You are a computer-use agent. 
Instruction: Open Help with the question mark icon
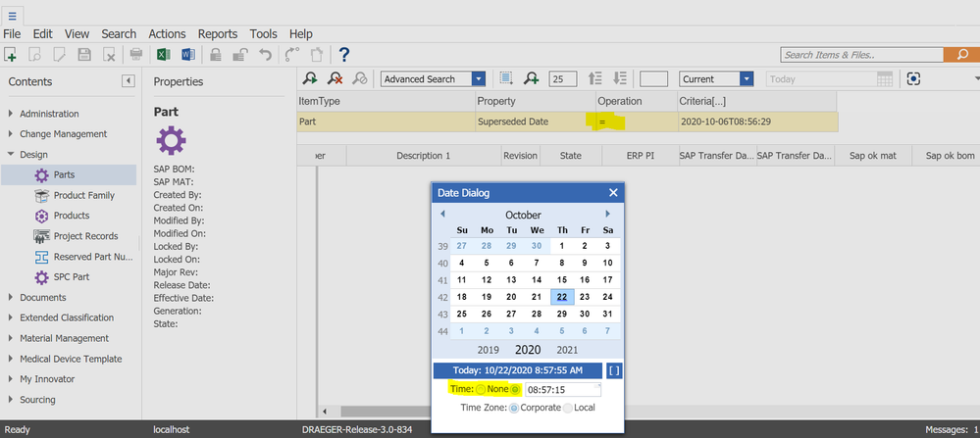click(344, 55)
